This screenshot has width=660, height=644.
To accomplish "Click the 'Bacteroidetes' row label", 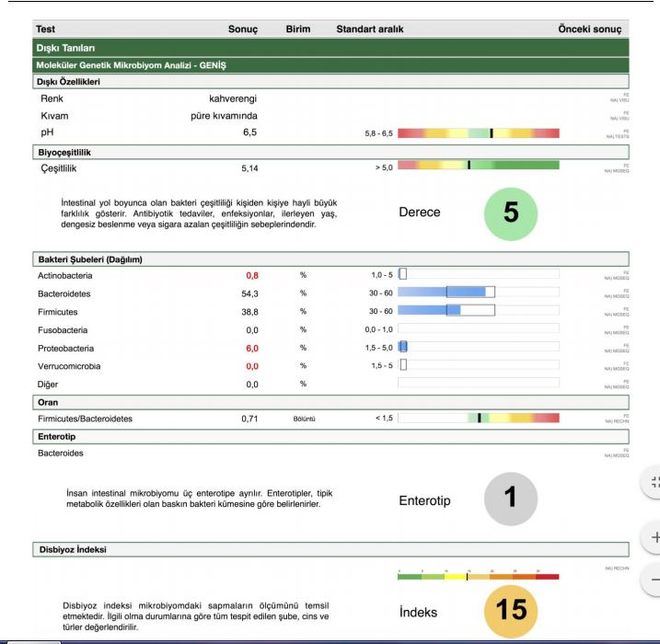I will (x=64, y=293).
